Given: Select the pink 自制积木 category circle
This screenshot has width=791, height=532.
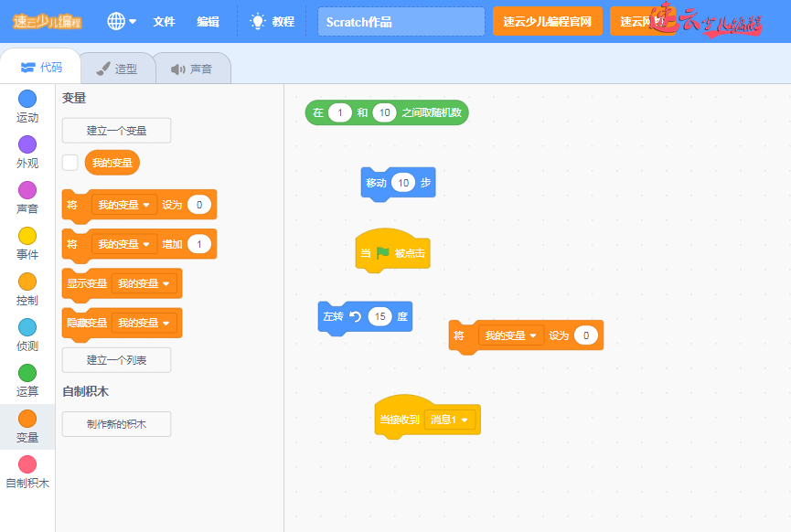Looking at the screenshot, I should point(27,464).
